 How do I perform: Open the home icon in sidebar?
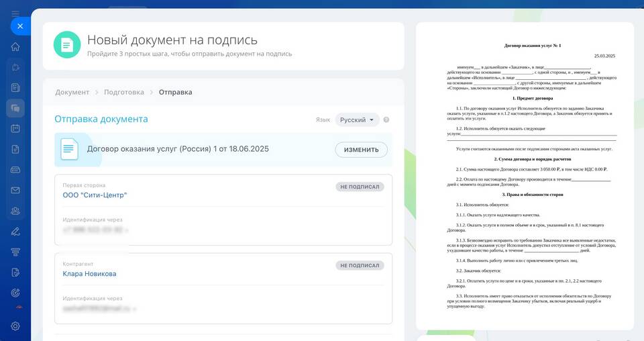pos(15,47)
